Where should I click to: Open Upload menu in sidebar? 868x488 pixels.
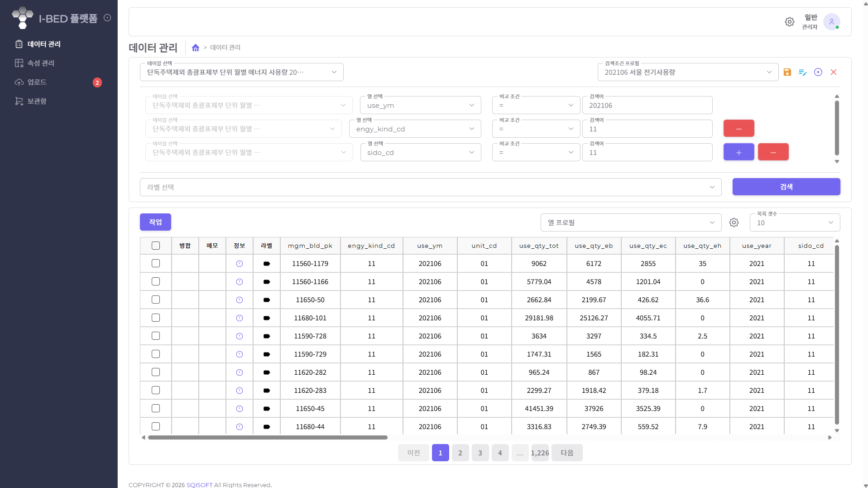point(37,82)
